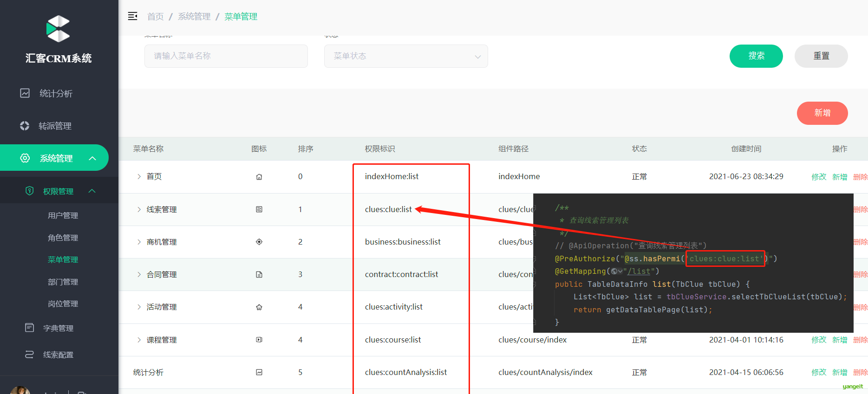Viewport: 868px width, 394px height.
Task: Collapse the 系统管理 menu chevron
Action: click(x=92, y=158)
